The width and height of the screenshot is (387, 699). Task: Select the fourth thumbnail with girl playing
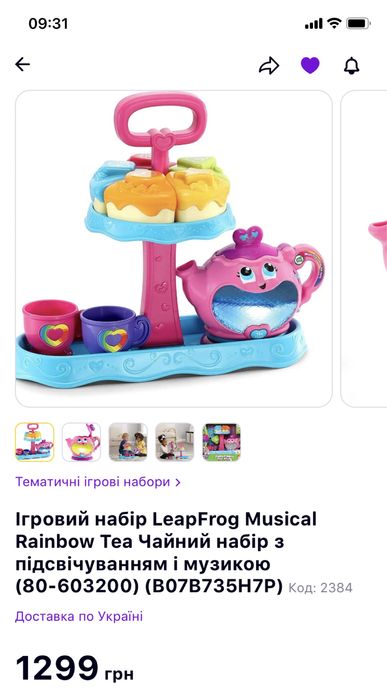(175, 442)
